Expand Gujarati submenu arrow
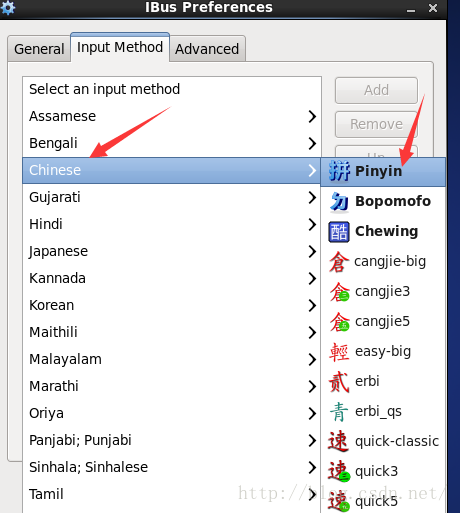Screen dimensions: 460x513 (x=312, y=197)
